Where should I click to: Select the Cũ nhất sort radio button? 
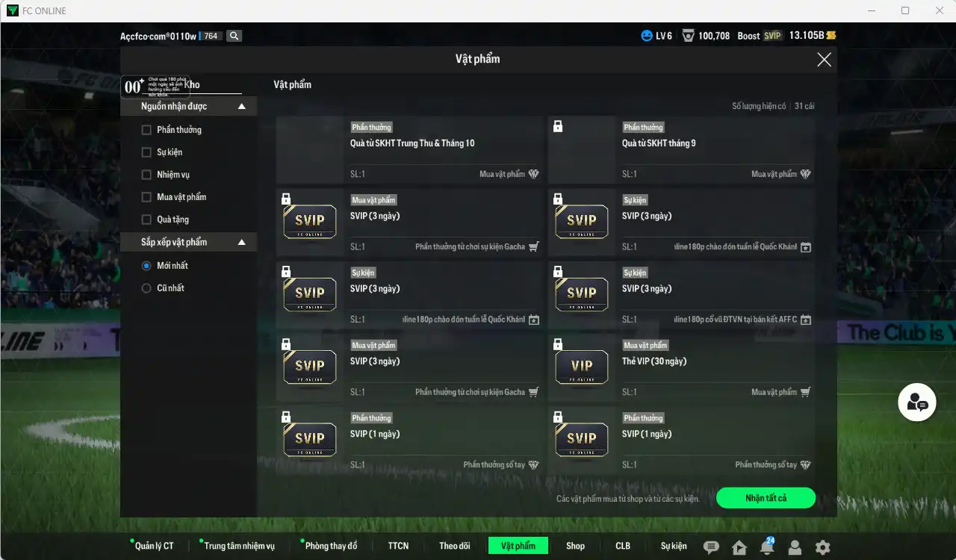[x=146, y=288]
